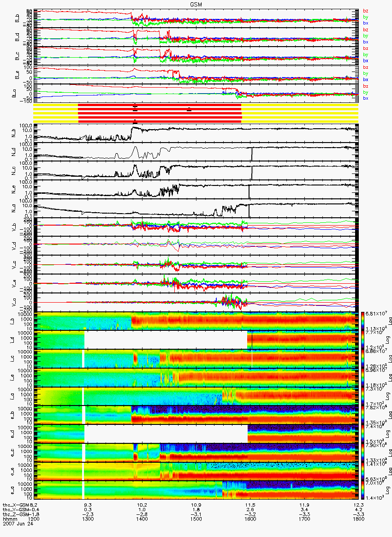Click the B_c axis label

17,56
